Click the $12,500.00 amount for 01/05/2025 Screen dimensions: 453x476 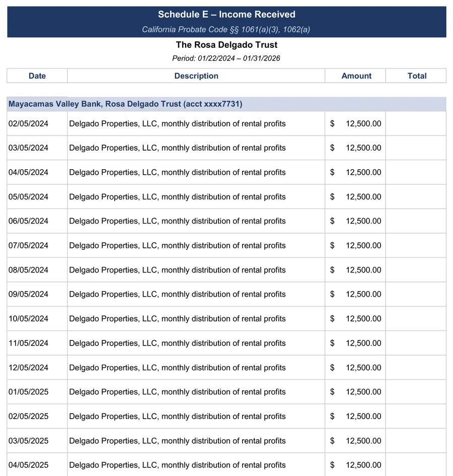click(355, 392)
